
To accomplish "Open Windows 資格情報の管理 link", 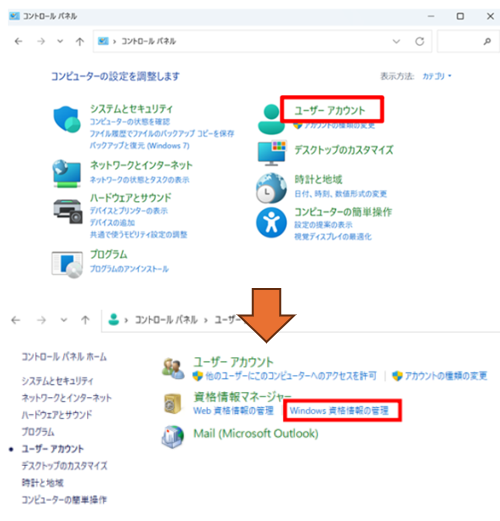I will tap(339, 410).
